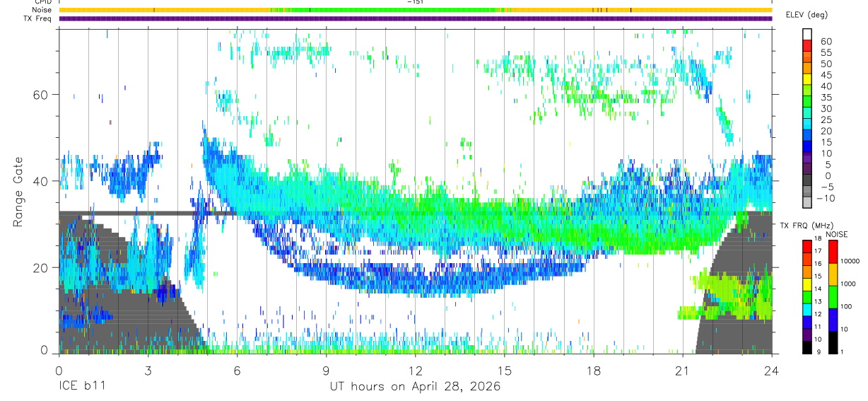Click the 'UT hours on April 28, 2026' label

415,387
